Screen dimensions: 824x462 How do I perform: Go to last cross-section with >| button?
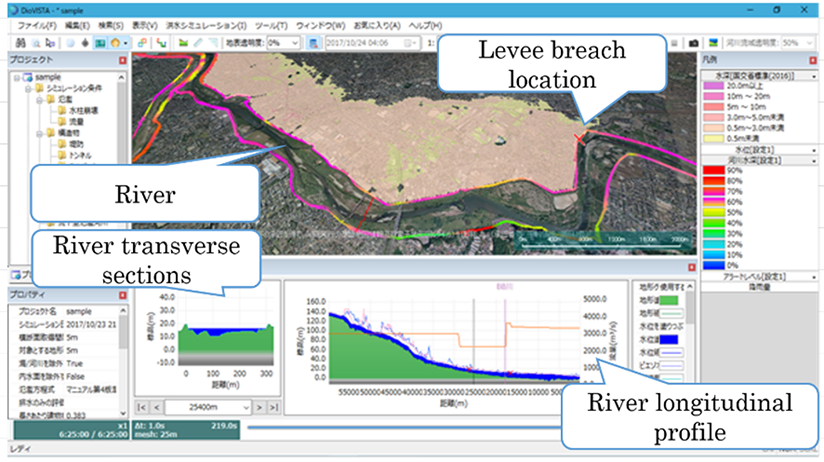[272, 408]
